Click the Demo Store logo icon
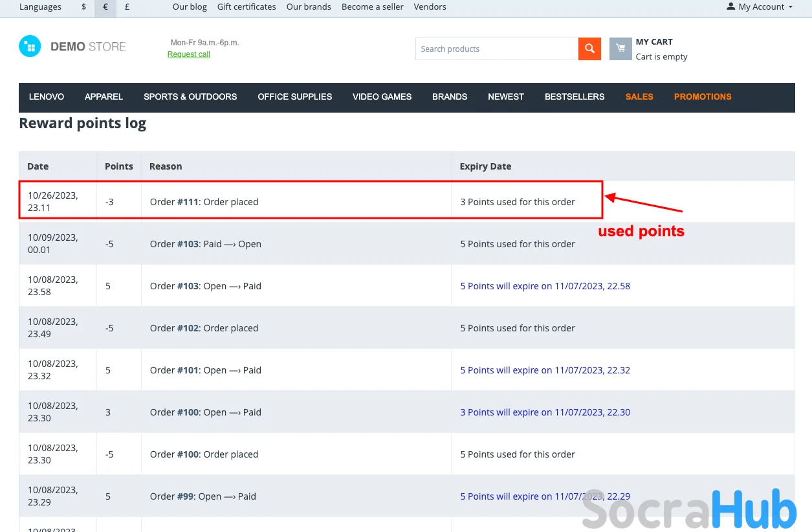Screen dimensions: 812x532 30,46
